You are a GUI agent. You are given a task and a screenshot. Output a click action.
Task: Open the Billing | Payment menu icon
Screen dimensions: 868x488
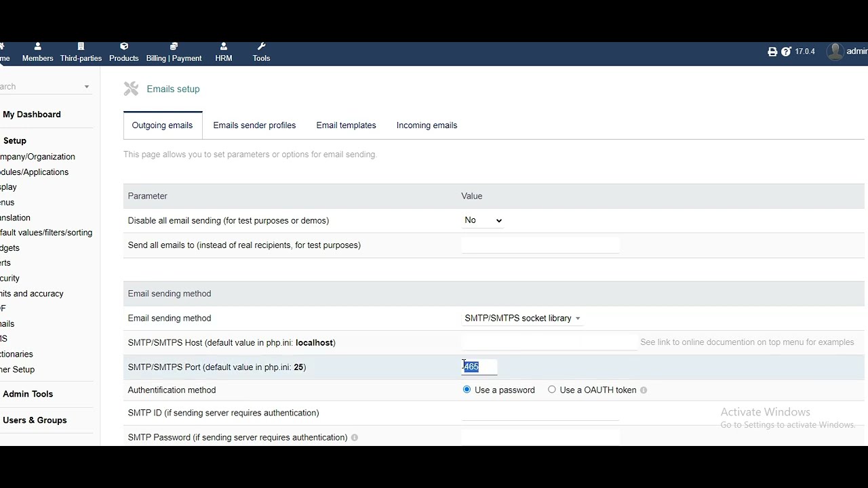174,46
